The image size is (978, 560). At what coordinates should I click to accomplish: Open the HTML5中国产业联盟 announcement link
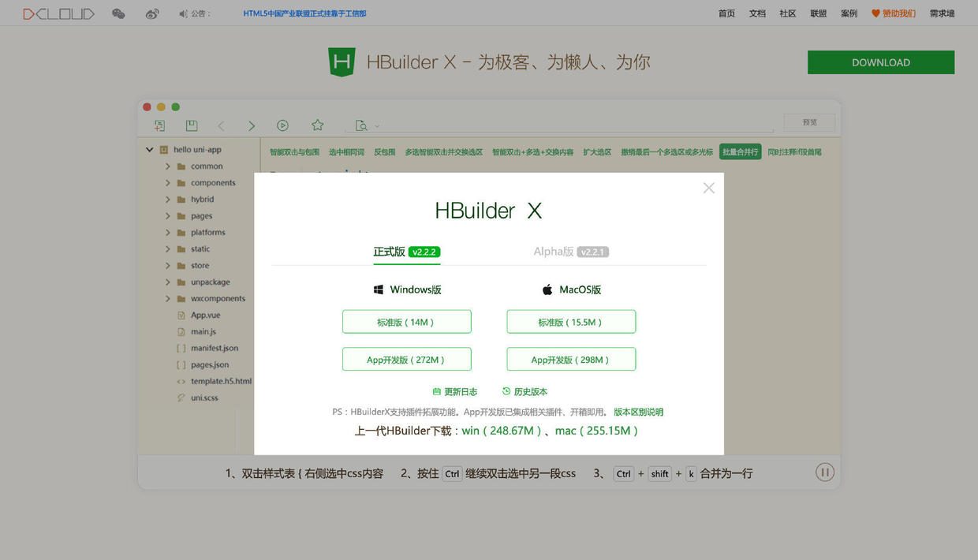click(304, 13)
